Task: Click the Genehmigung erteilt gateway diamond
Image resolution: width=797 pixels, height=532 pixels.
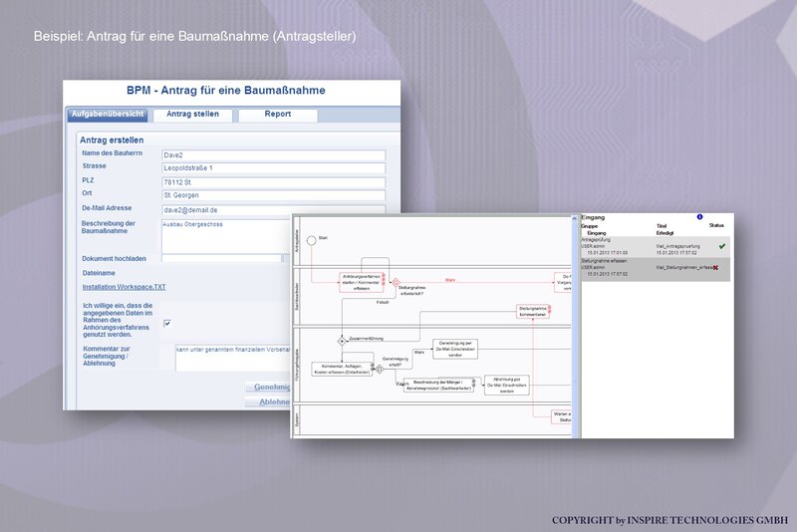Action: pyautogui.click(x=380, y=370)
